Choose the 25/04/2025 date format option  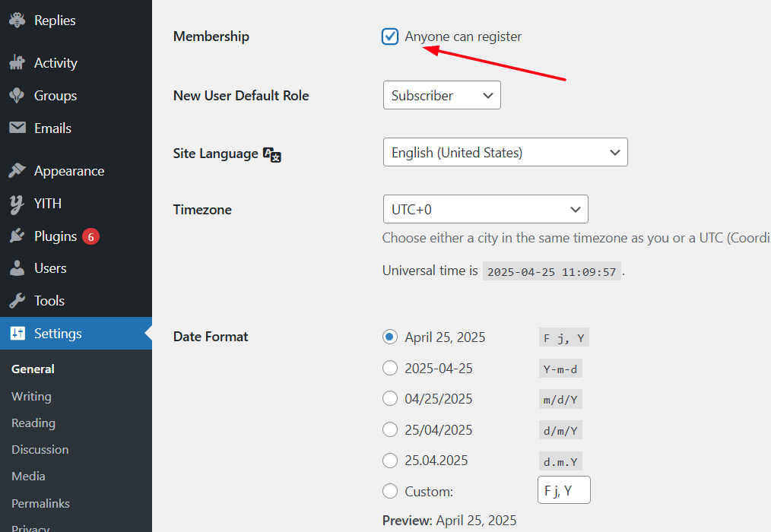390,430
